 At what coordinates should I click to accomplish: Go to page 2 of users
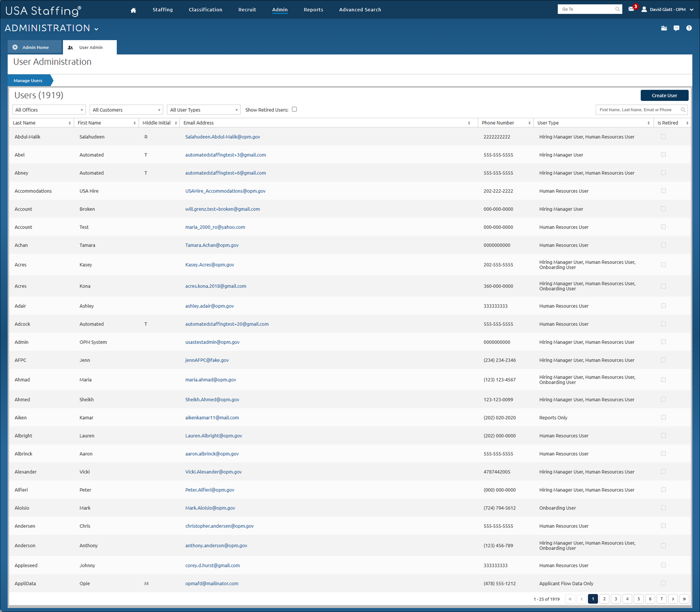604,599
